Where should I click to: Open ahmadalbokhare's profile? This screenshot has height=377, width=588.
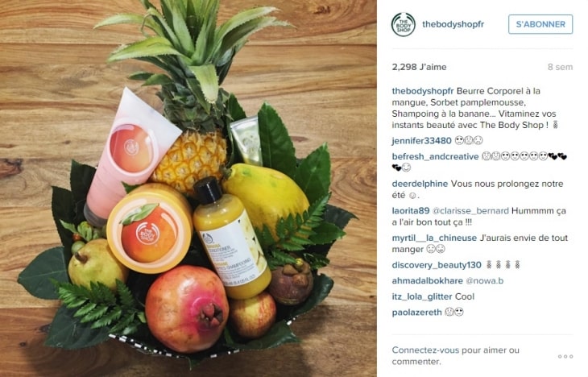(428, 281)
